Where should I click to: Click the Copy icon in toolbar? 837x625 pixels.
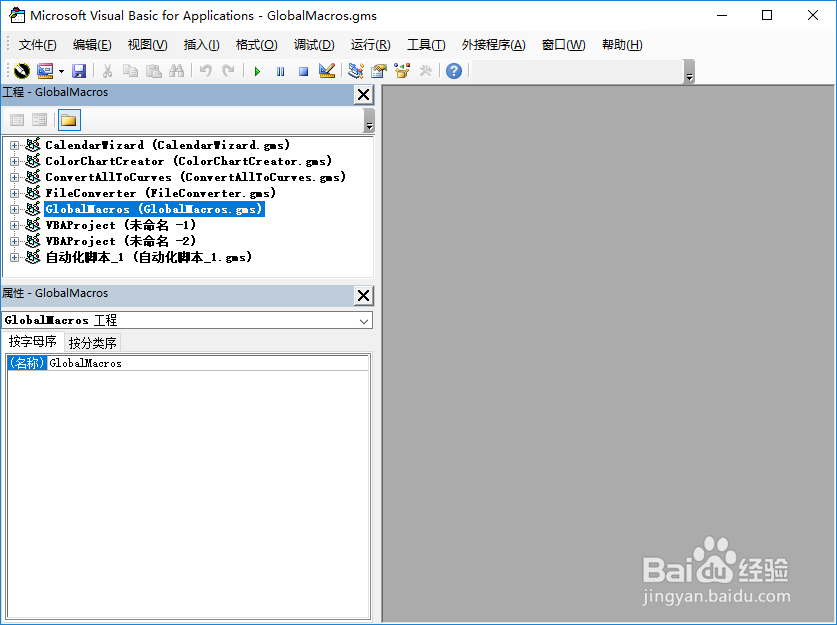click(130, 70)
